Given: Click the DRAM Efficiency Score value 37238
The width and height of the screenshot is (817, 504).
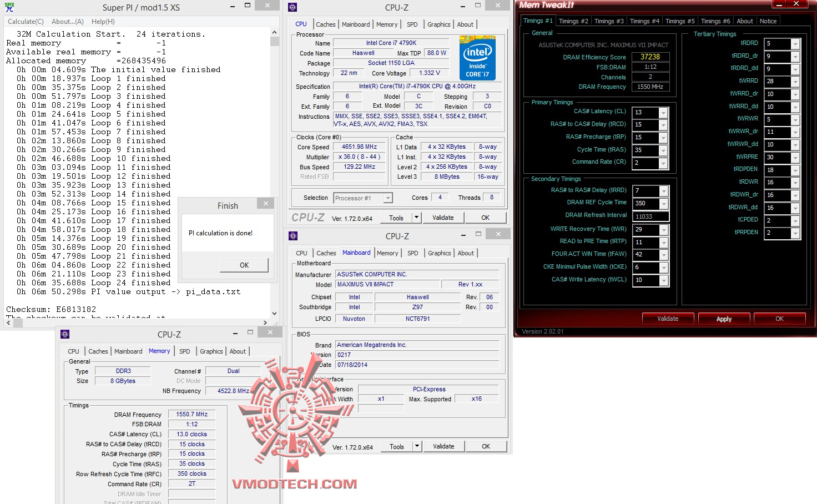Looking at the screenshot, I should click(x=650, y=57).
